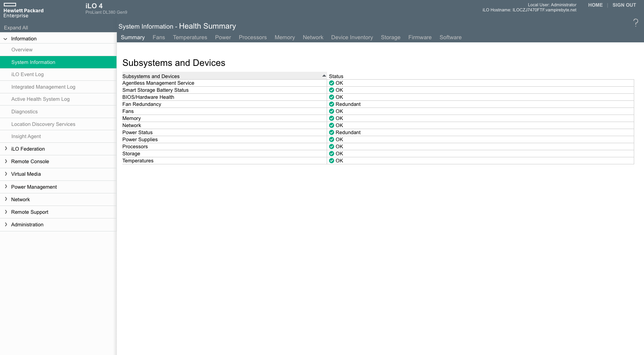The height and width of the screenshot is (355, 644).
Task: Select the BIOS/Hardware Health row
Action: [x=378, y=97]
